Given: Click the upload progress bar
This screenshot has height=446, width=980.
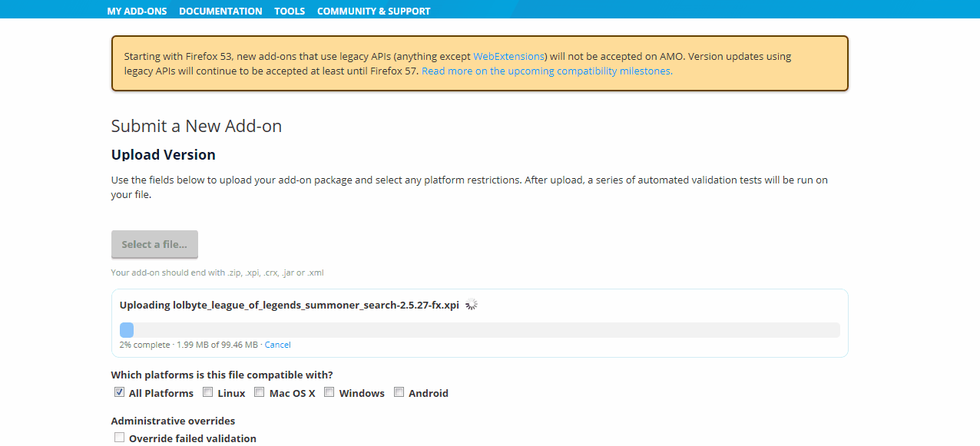Looking at the screenshot, I should 479,330.
